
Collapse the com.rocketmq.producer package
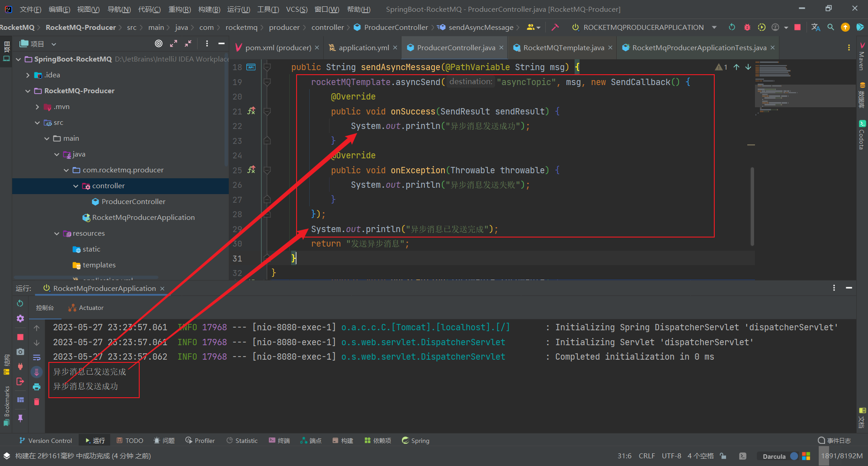click(x=66, y=170)
